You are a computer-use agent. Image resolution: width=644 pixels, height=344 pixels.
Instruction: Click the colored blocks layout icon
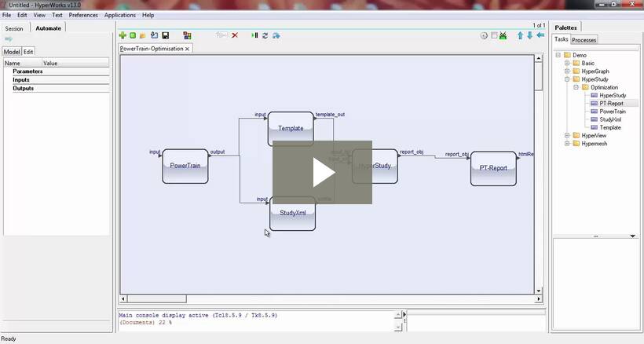coord(187,35)
